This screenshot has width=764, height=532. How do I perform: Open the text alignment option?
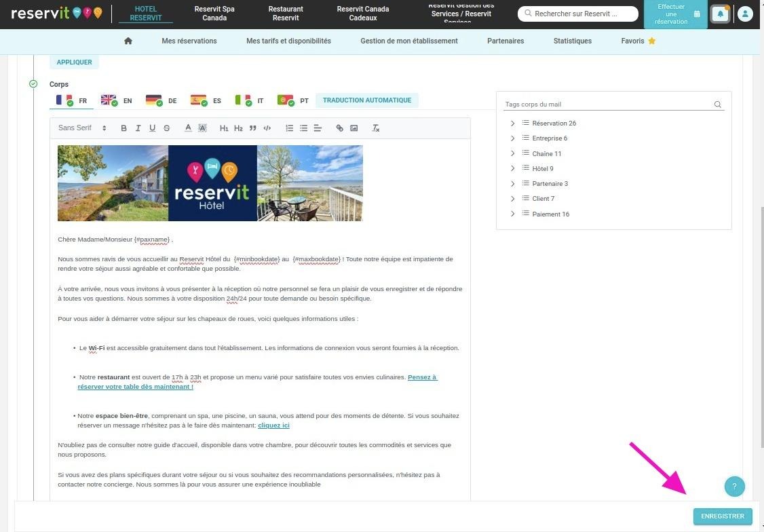[x=318, y=128]
